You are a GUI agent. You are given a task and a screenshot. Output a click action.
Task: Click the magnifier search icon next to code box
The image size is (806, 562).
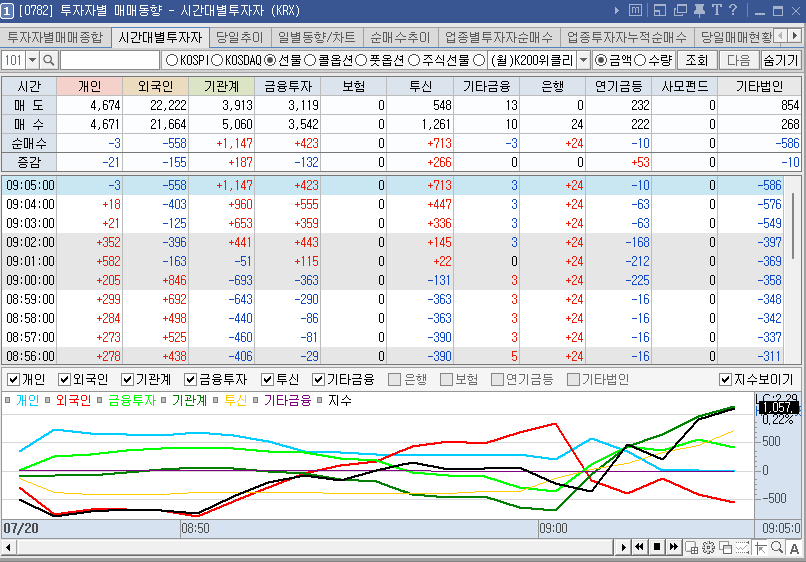(x=48, y=61)
